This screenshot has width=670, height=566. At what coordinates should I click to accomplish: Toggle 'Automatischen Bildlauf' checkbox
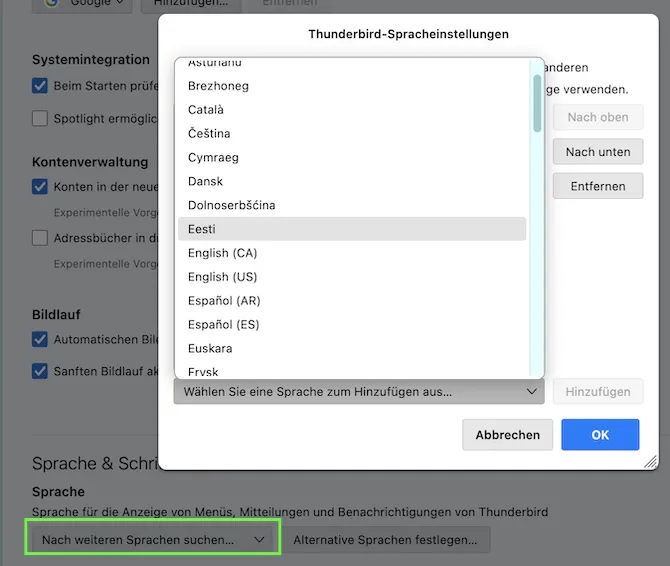point(40,340)
